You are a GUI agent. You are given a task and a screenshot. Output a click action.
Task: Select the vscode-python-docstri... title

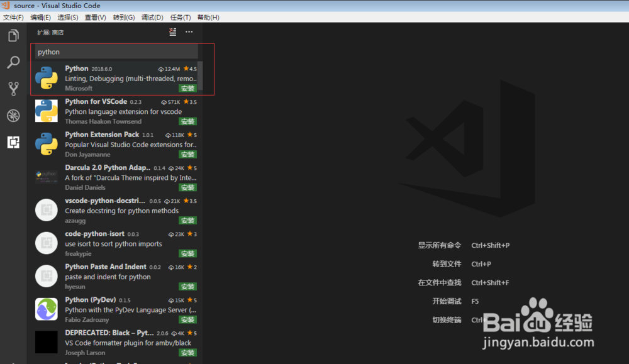coord(105,201)
